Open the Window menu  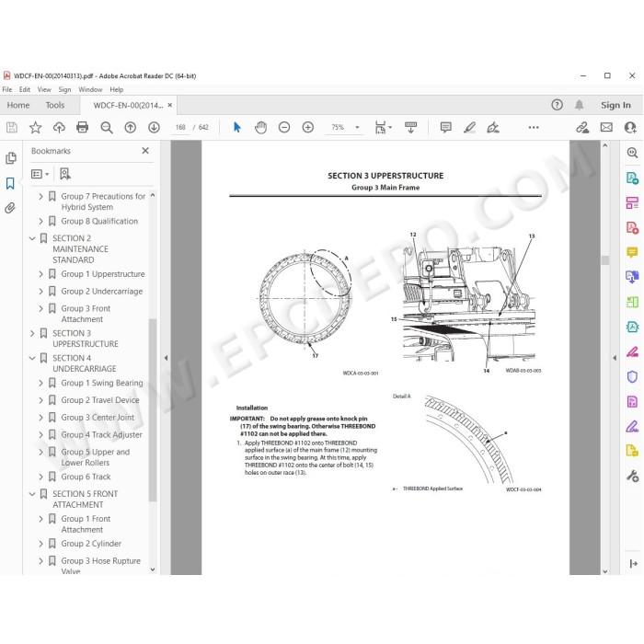[90, 89]
